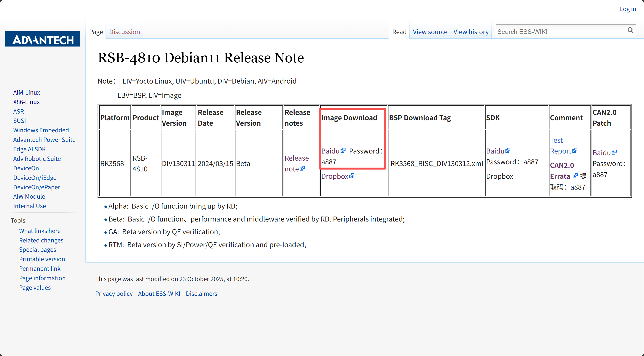This screenshot has height=356, width=644.
Task: Click the search magnifier icon
Action: pos(630,31)
